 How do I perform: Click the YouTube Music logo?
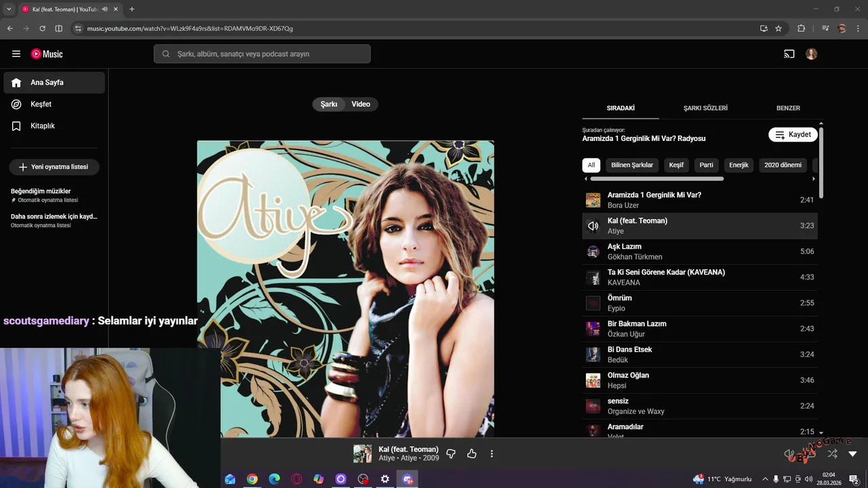click(x=47, y=54)
